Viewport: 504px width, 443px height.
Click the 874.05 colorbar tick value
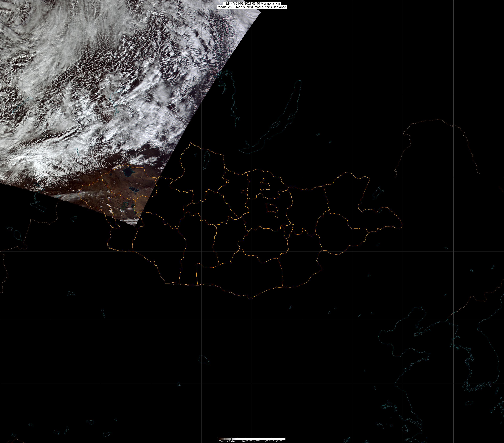coord(279,441)
